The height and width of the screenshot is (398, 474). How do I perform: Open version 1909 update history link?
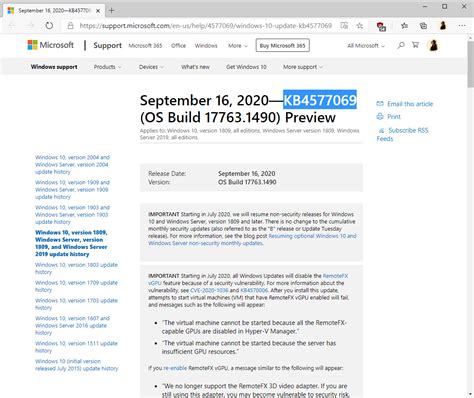tap(72, 190)
